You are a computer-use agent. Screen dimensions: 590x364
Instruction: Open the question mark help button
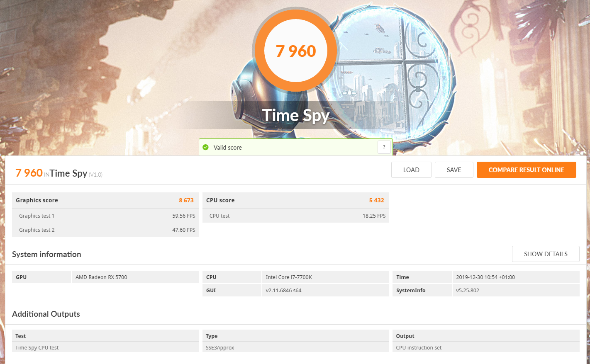[384, 147]
